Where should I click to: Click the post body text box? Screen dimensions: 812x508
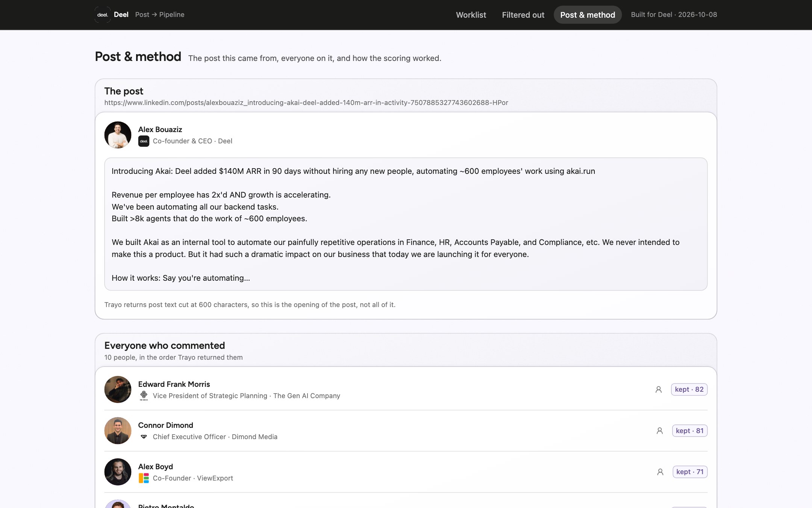tap(406, 224)
